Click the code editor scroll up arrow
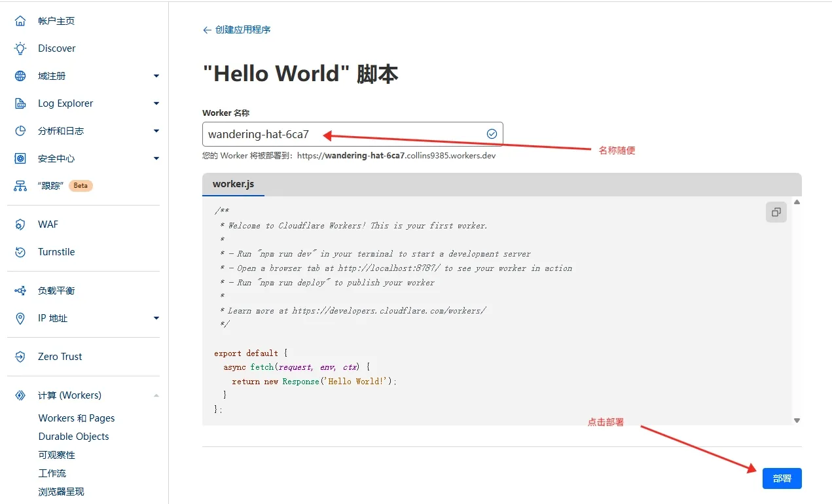 tap(797, 202)
